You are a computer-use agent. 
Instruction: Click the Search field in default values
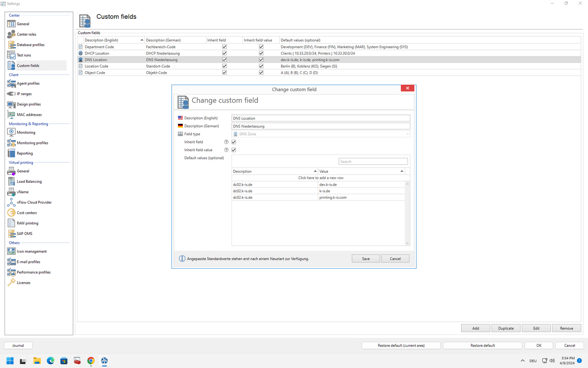[373, 162]
